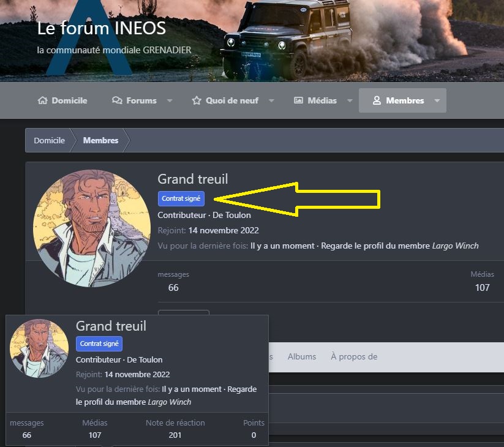
Task: Click the small avatar in the popup card
Action: coord(39,348)
